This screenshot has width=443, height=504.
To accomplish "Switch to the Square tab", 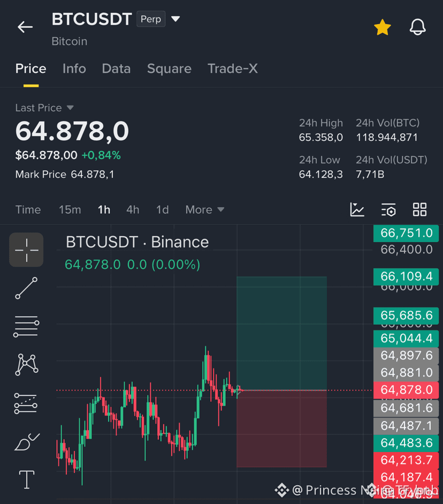I will [169, 69].
